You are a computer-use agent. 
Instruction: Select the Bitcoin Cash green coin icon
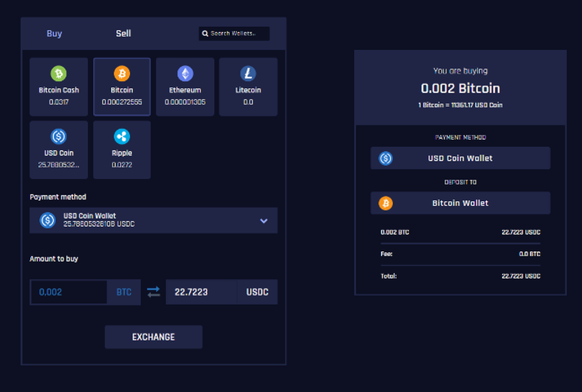click(x=59, y=73)
